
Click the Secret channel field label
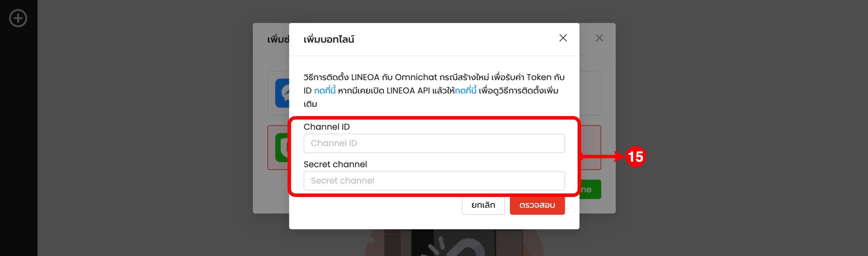tap(335, 164)
